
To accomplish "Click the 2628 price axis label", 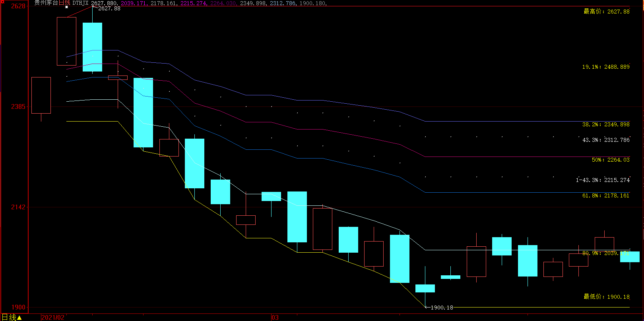I will coord(18,6).
